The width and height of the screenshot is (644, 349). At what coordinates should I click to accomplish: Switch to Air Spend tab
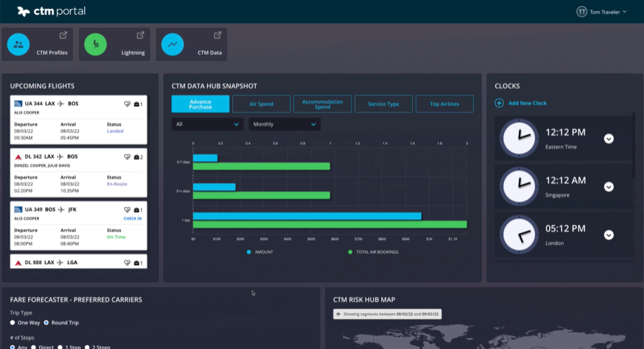(261, 104)
